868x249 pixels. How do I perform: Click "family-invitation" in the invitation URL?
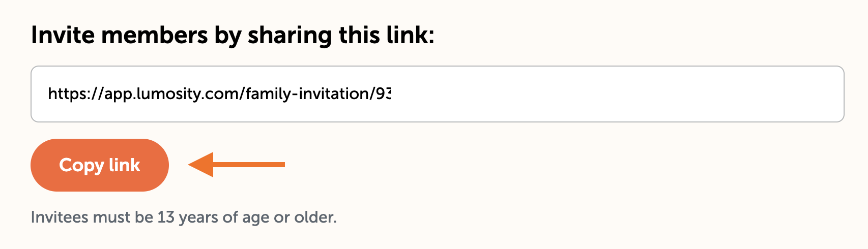pyautogui.click(x=308, y=94)
